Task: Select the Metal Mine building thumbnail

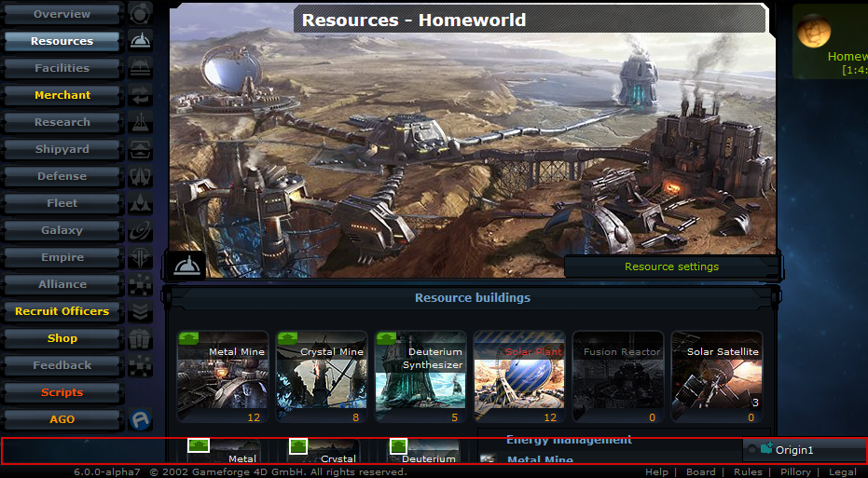Action: (x=223, y=377)
